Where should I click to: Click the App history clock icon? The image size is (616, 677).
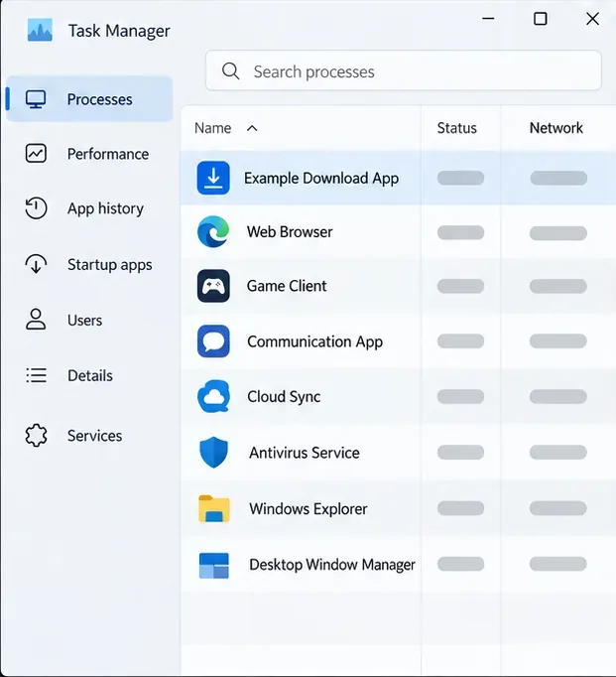[36, 208]
